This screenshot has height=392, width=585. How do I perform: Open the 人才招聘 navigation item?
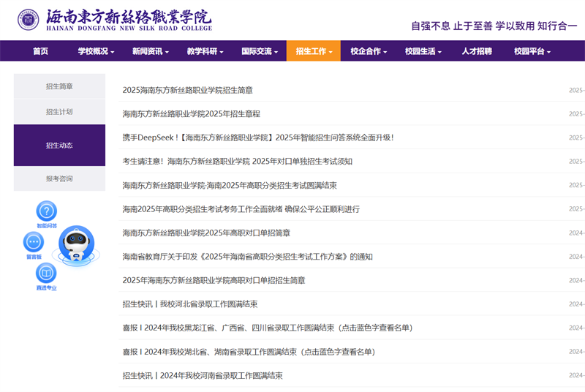pos(477,51)
